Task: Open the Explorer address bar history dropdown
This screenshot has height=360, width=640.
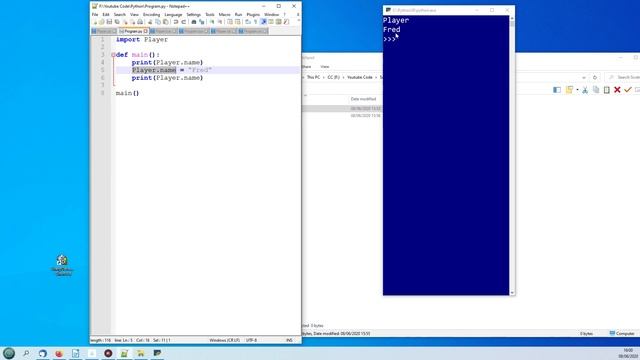Action: (584, 77)
